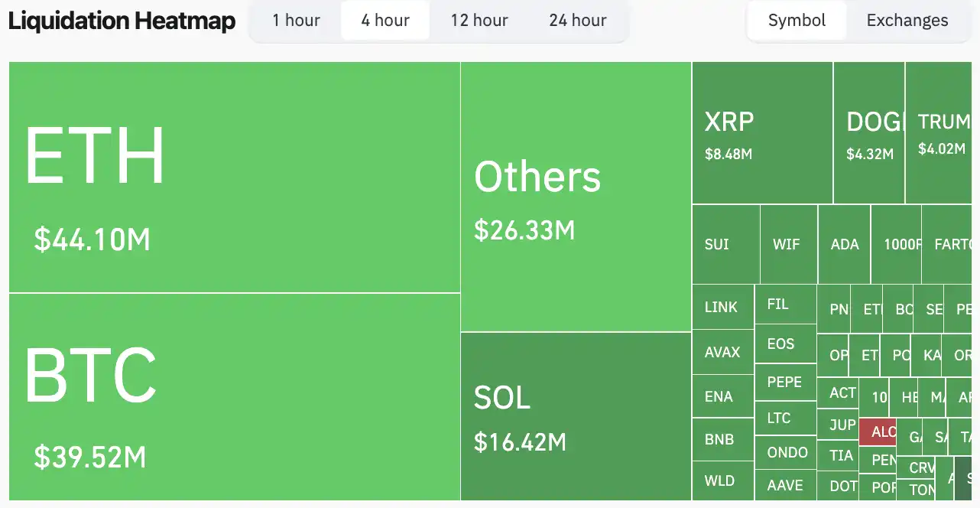Click the ETH $44.10M tile

coord(234,177)
